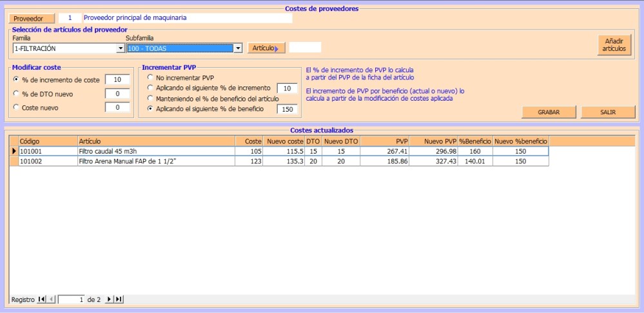Click the PVP increment percentage field

click(x=287, y=88)
